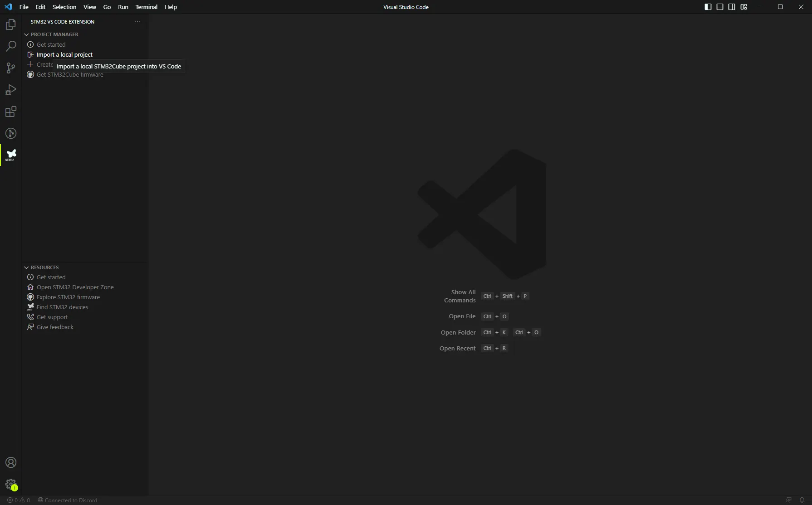Click the Explore STM32 firmware GitHub icon

coord(30,297)
